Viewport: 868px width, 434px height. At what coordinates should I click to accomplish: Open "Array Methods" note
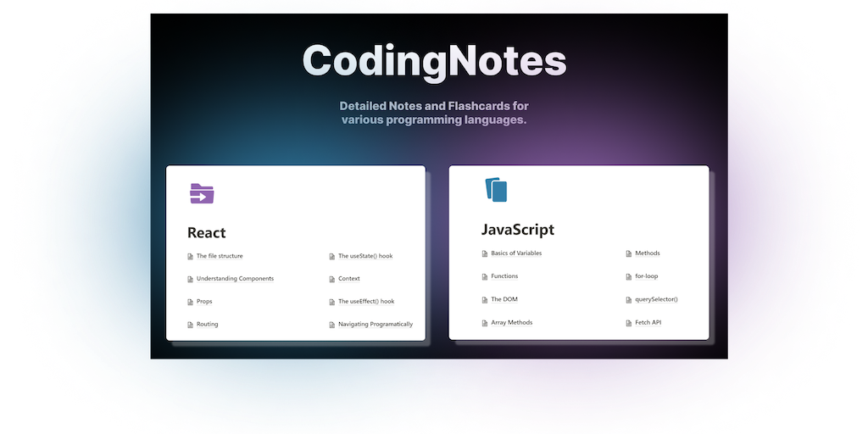coord(511,322)
